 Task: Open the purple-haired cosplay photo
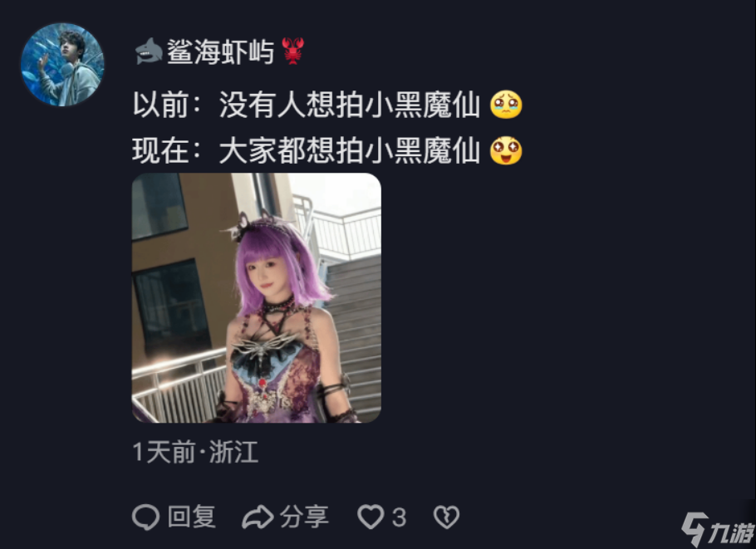click(257, 298)
